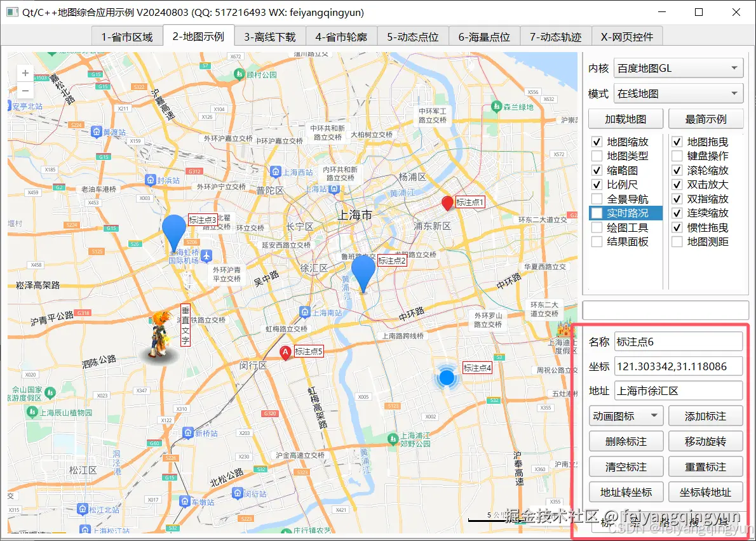Click the pulsing blue dot near 标注点4
This screenshot has height=541, width=756.
click(447, 377)
